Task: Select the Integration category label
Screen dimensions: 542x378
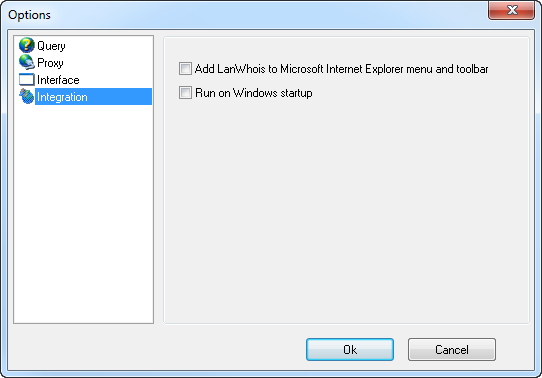Action: pyautogui.click(x=62, y=97)
